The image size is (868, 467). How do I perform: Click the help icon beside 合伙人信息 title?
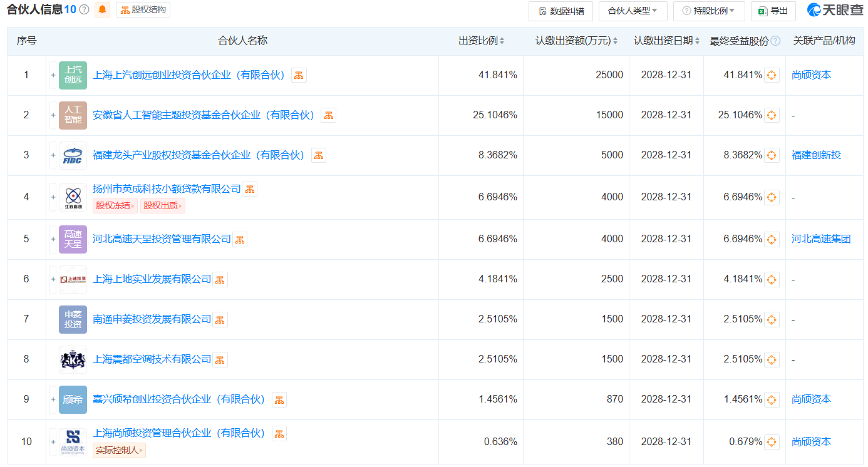pos(84,10)
